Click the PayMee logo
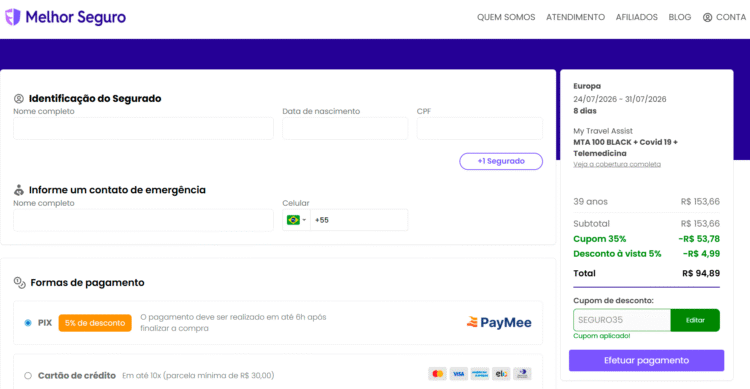Viewport: 750px width, 389px height. tap(499, 322)
